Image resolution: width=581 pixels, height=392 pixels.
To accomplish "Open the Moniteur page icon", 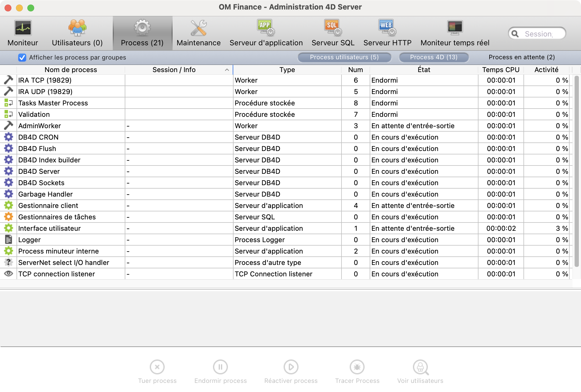I will [23, 28].
